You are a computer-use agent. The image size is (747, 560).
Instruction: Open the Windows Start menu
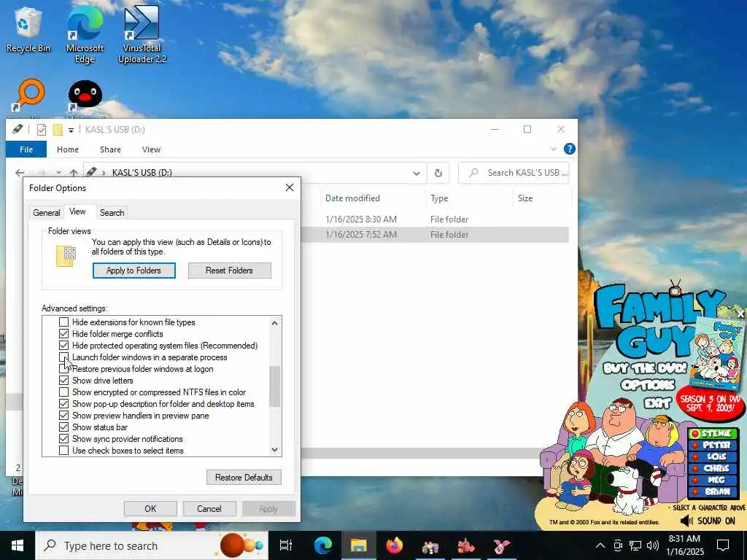(18, 545)
